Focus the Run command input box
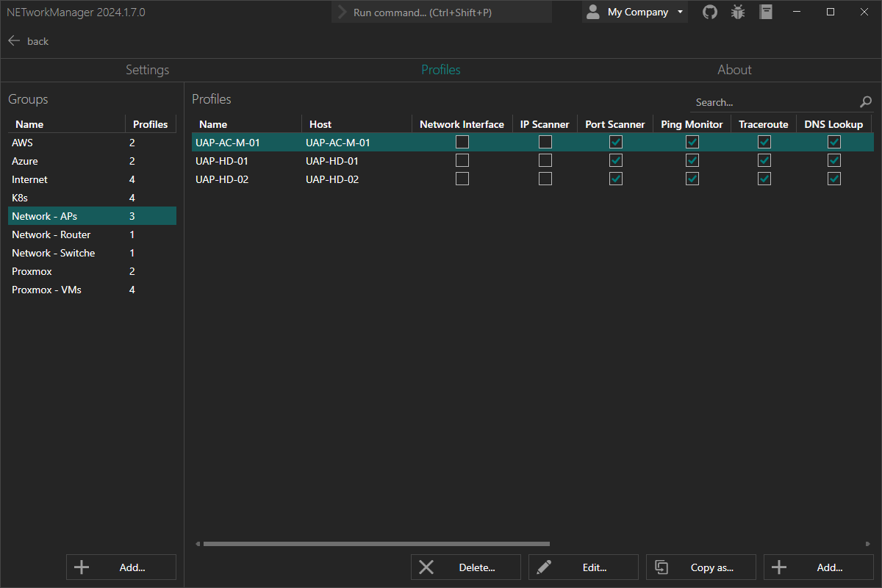The image size is (882, 588). tap(442, 12)
